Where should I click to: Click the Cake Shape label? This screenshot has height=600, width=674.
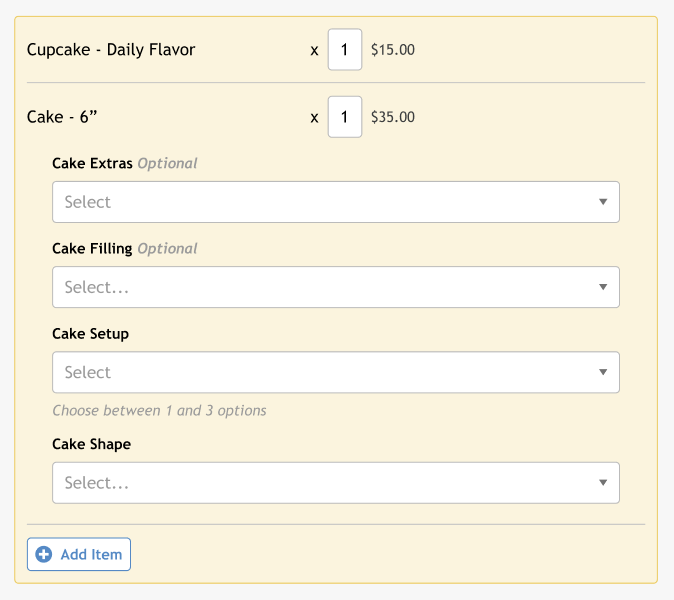click(x=92, y=444)
